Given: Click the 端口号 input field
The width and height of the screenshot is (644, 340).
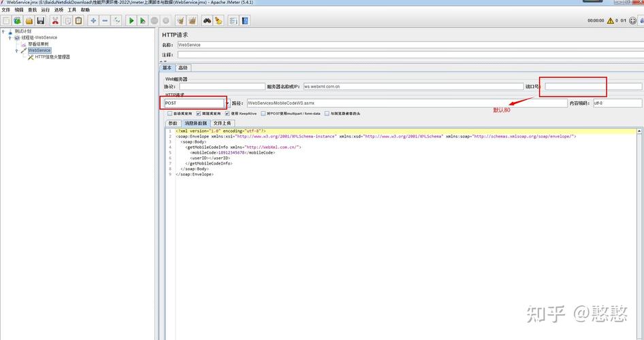Looking at the screenshot, I should 594,86.
